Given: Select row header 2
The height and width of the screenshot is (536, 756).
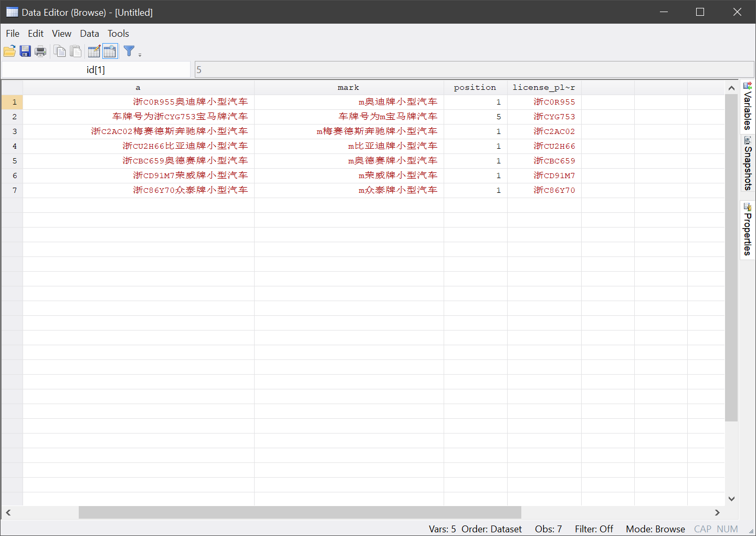Looking at the screenshot, I should (x=12, y=117).
